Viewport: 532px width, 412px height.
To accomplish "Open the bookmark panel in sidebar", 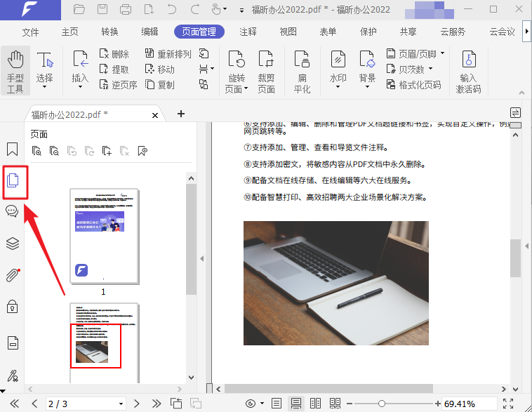I will [x=13, y=149].
